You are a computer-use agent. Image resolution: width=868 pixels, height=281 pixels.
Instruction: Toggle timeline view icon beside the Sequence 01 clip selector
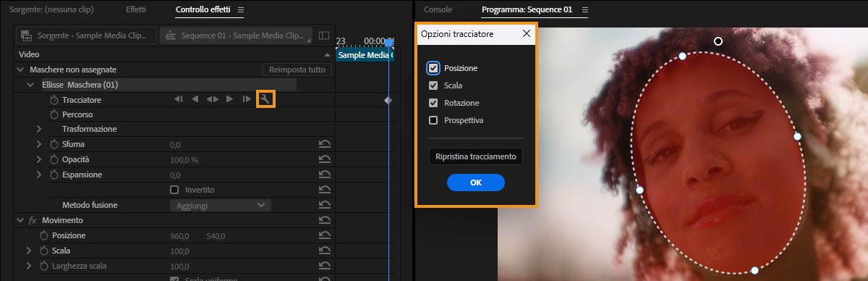pos(323,35)
